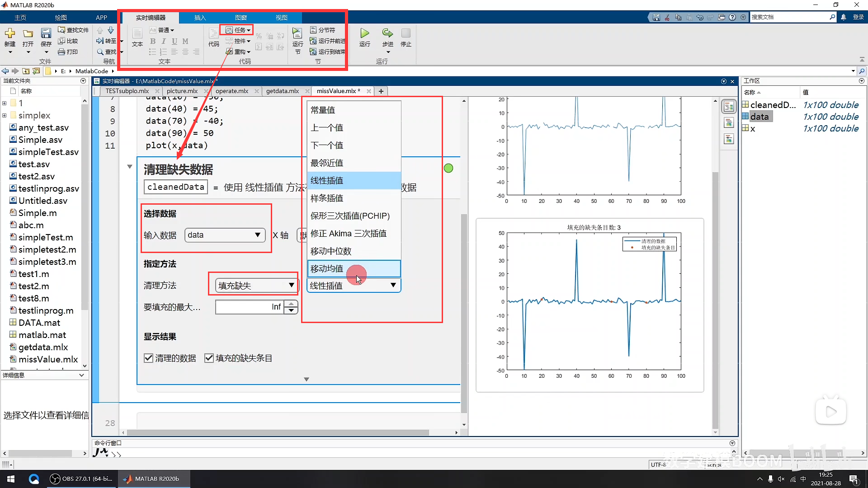Open the 任务 (Task) dropdown
Viewport: 868px width, 488px height.
238,30
